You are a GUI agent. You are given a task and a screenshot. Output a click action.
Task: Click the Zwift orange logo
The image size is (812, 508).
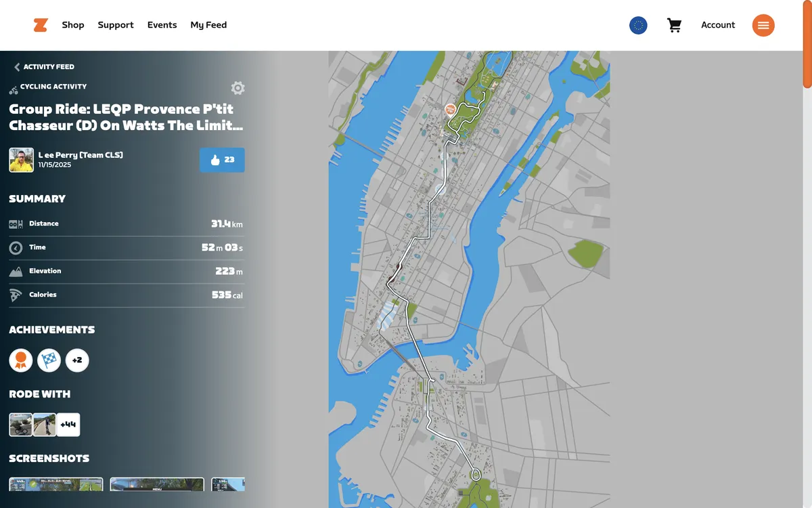point(41,25)
